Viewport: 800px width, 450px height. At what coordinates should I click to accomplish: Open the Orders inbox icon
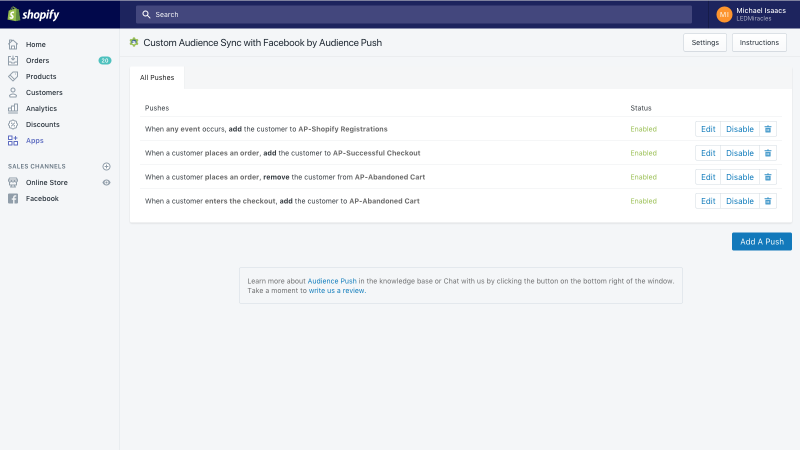(x=13, y=60)
